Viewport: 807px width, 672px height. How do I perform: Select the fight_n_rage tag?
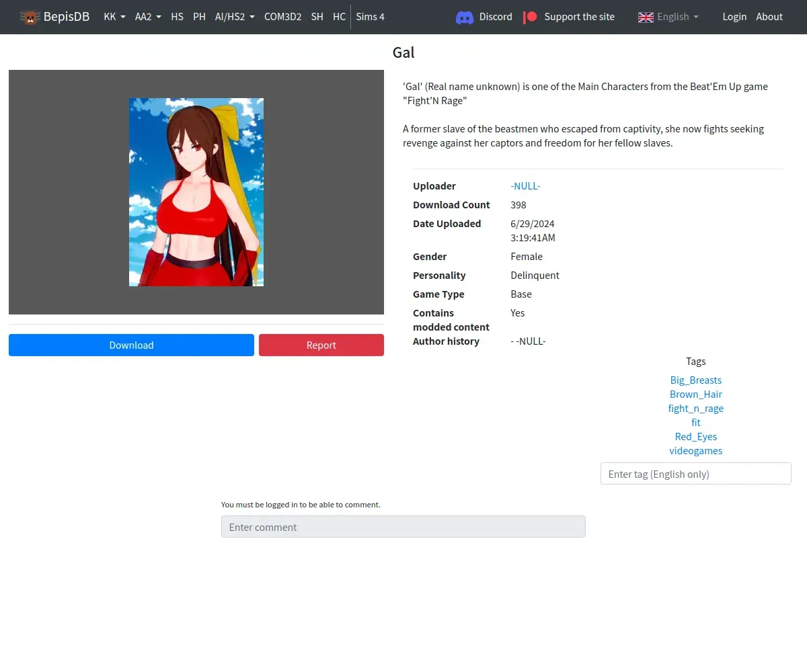click(x=695, y=409)
